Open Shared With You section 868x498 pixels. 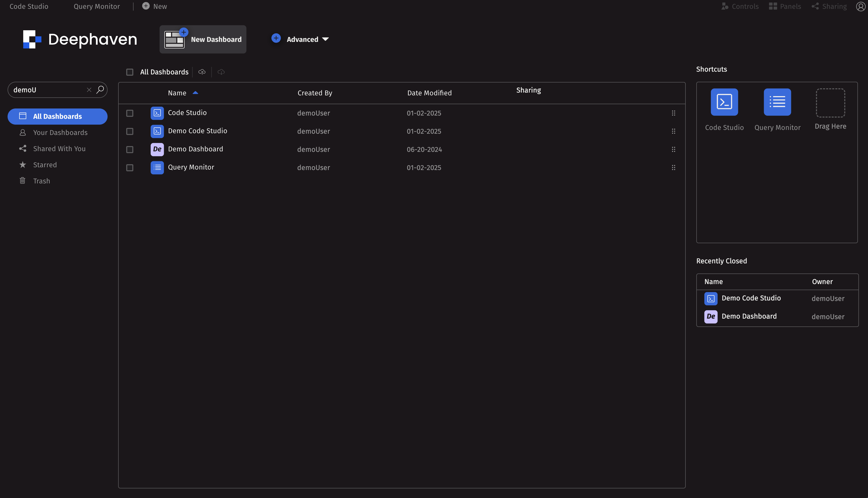[59, 149]
